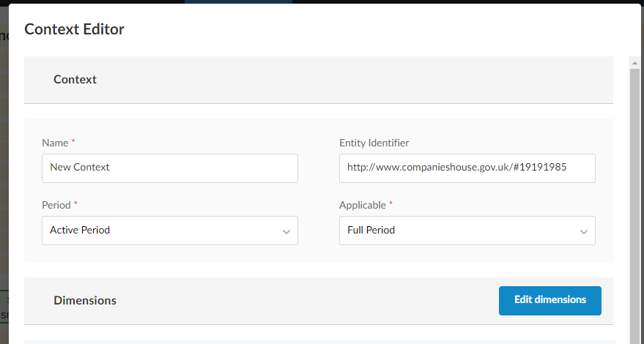This screenshot has width=644, height=344.
Task: Click the companieshouse.gov.uk URL text
Action: pos(456,168)
